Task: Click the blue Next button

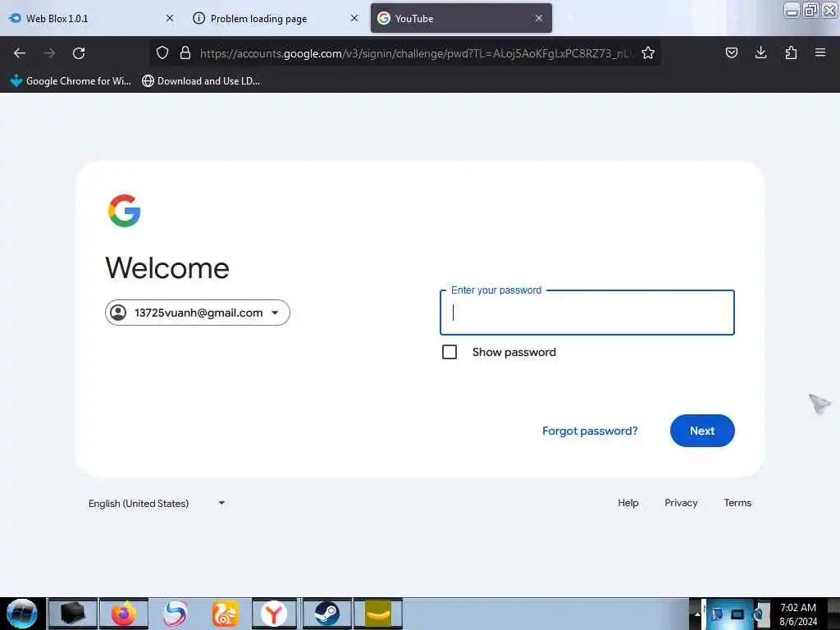Action: click(x=702, y=431)
